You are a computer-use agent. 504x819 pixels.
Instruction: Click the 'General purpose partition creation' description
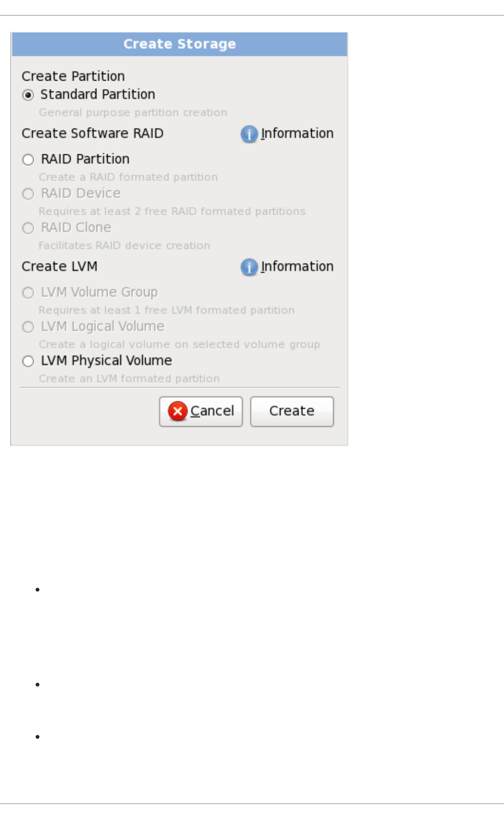pyautogui.click(x=133, y=113)
